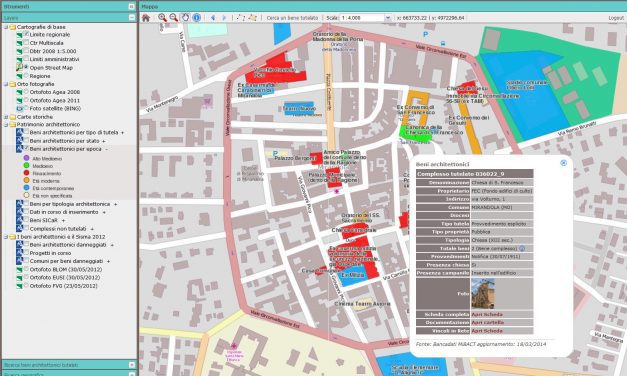Enable Limiti amministrativi checkbox
Screen dimensions: 627x376
point(26,59)
